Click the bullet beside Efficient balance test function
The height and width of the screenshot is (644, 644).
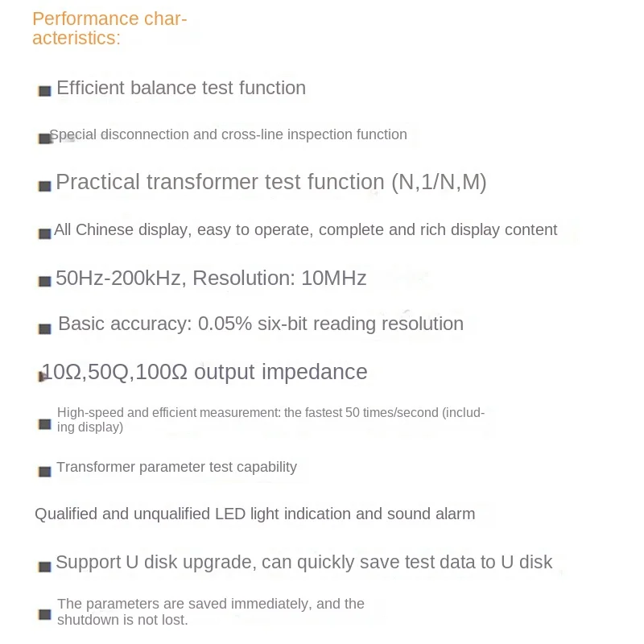[45, 91]
